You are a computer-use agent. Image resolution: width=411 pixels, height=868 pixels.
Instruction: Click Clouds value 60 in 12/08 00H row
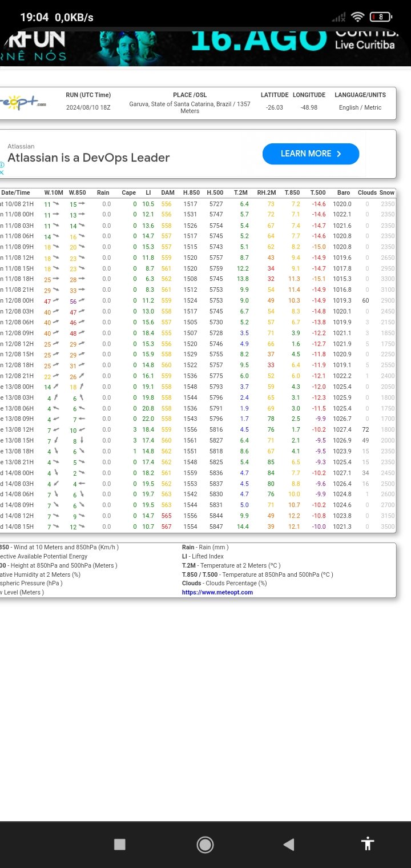coord(365,301)
